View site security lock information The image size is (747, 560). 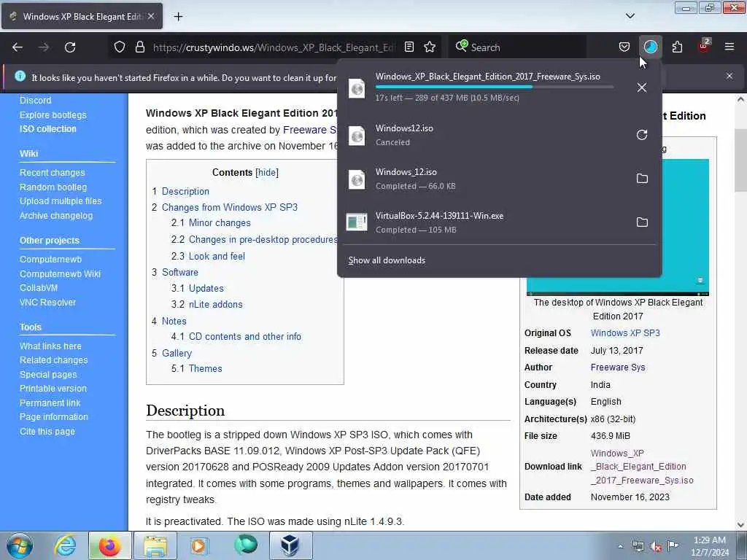(x=139, y=47)
